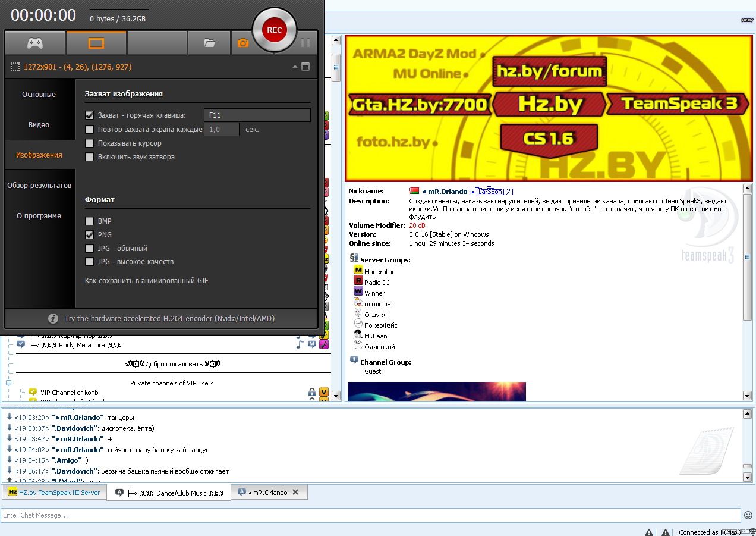This screenshot has width=756, height=536.
Task: Click the CS 1.6 banner button
Action: click(x=549, y=139)
